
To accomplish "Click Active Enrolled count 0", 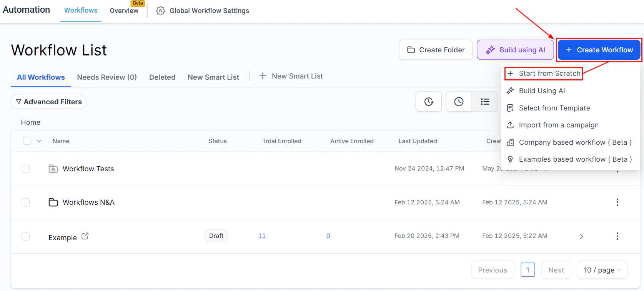I will [x=328, y=236].
